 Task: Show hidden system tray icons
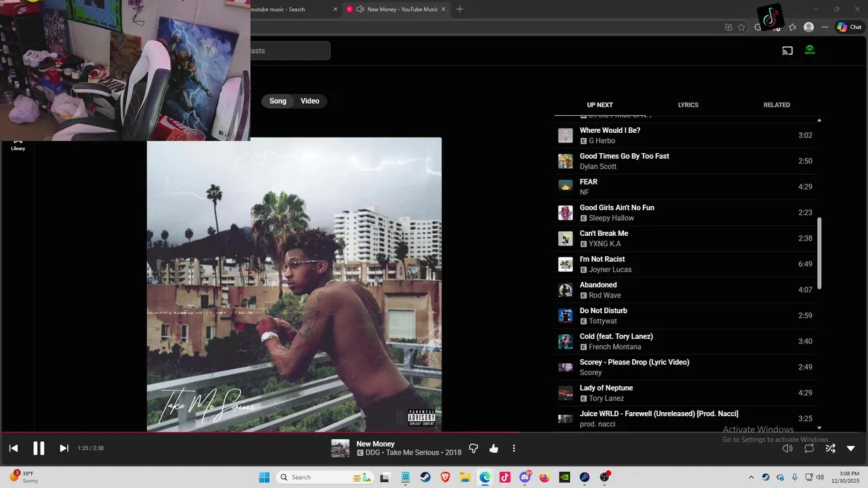(751, 477)
